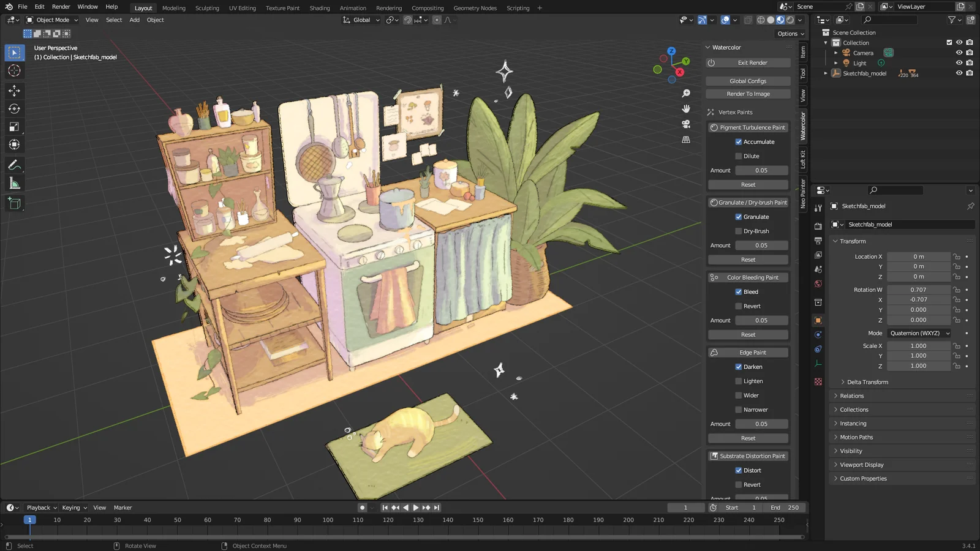Open World Properties via the globe icon
980x551 pixels.
coord(818,283)
